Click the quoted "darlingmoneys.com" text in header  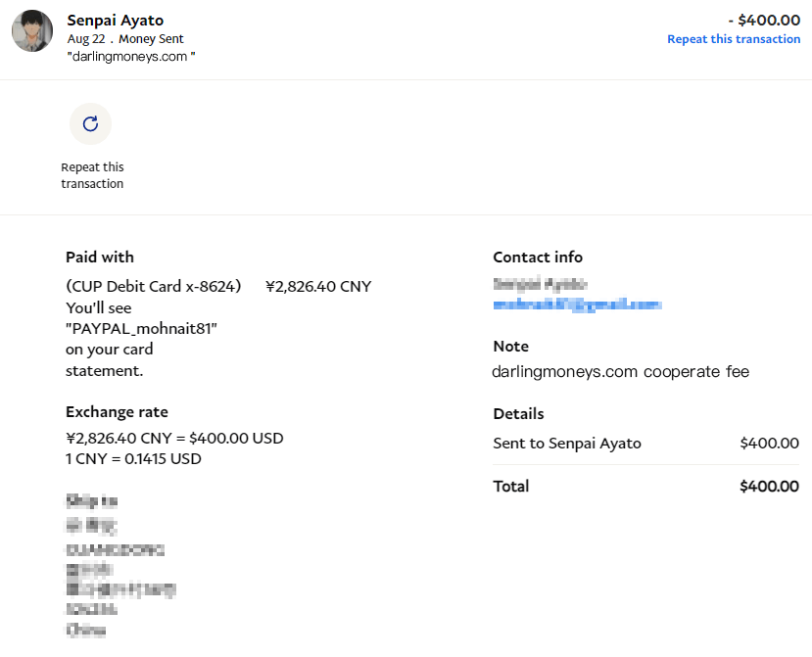pos(131,57)
